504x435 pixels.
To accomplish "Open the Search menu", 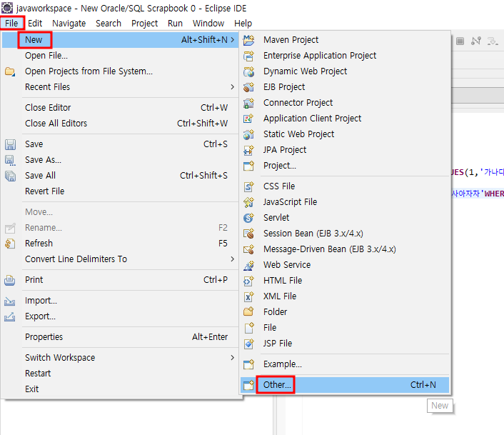I will (x=109, y=23).
